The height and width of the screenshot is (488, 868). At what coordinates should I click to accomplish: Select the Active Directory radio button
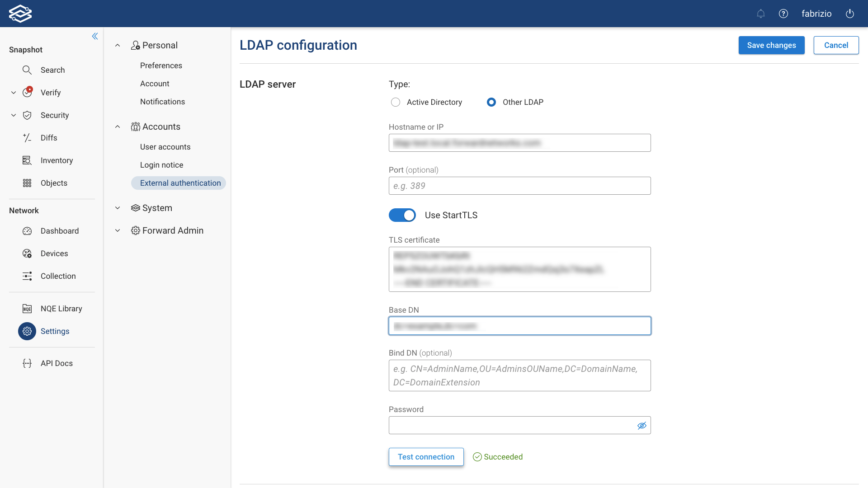(x=396, y=102)
